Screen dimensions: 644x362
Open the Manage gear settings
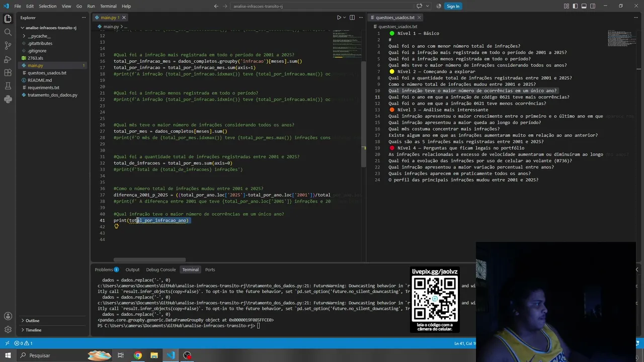tap(8, 330)
